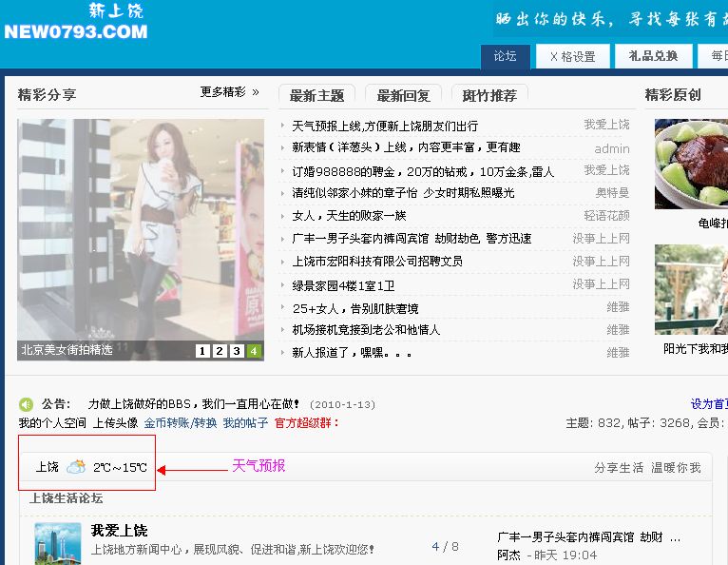728x565 pixels.
Task: Click the 龟峰 photo caption
Action: point(713,224)
